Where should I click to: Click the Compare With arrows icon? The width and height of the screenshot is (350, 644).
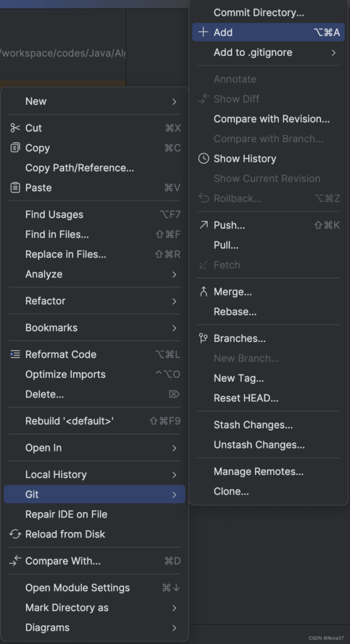click(15, 560)
